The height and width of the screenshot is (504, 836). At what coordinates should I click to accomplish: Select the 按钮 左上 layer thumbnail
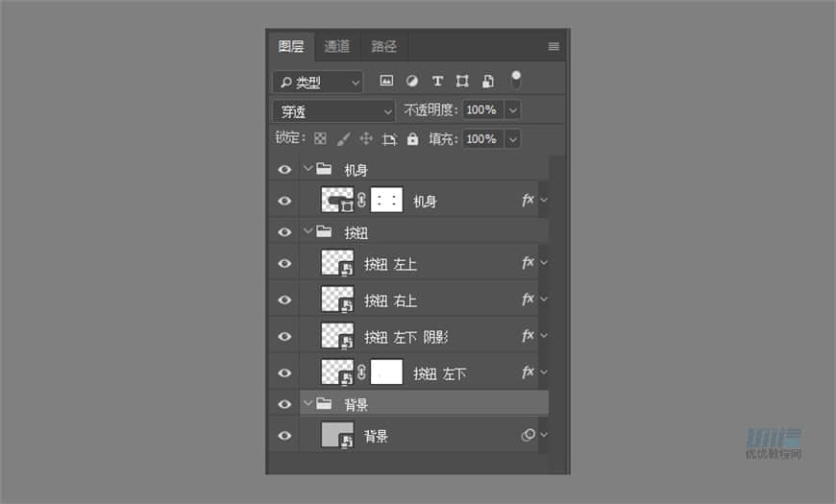337,263
